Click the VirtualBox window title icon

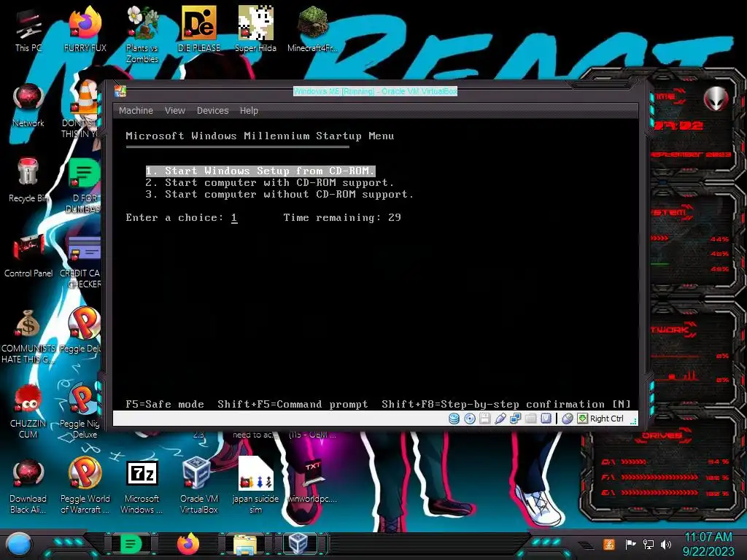coord(120,91)
